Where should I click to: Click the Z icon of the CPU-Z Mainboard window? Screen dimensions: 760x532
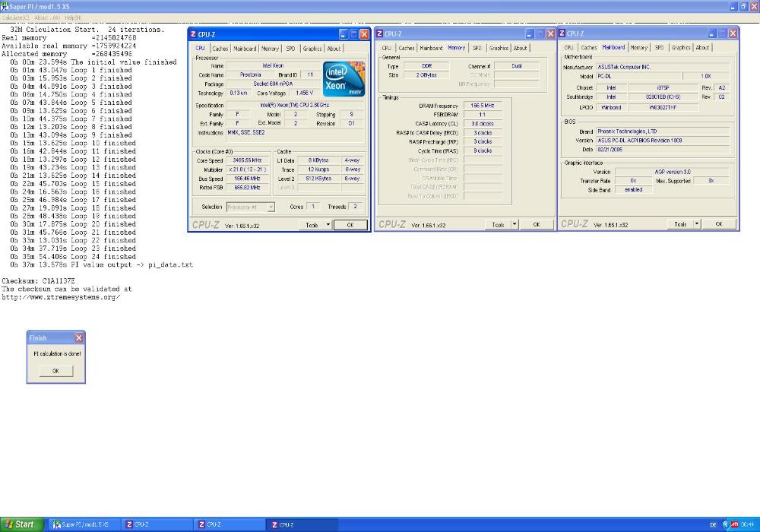[562, 33]
